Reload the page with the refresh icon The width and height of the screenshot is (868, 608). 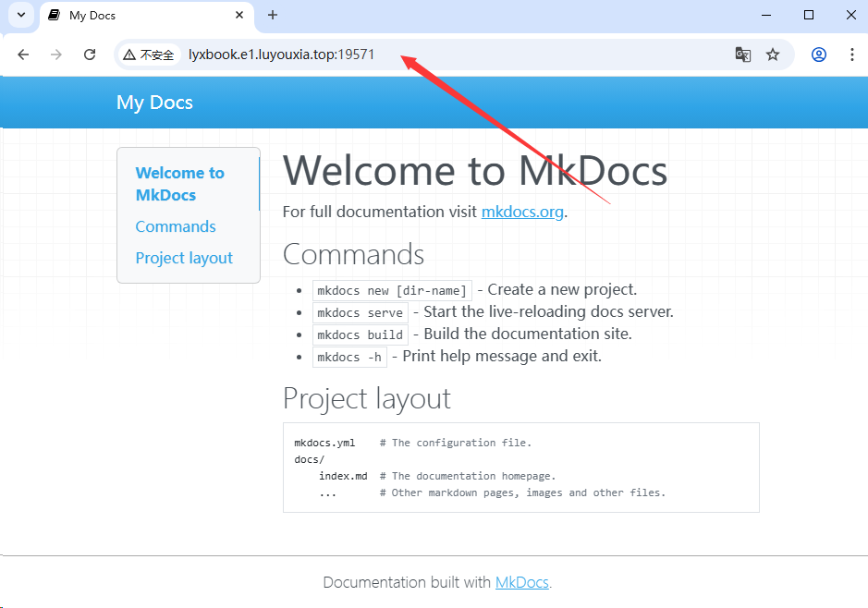(90, 55)
